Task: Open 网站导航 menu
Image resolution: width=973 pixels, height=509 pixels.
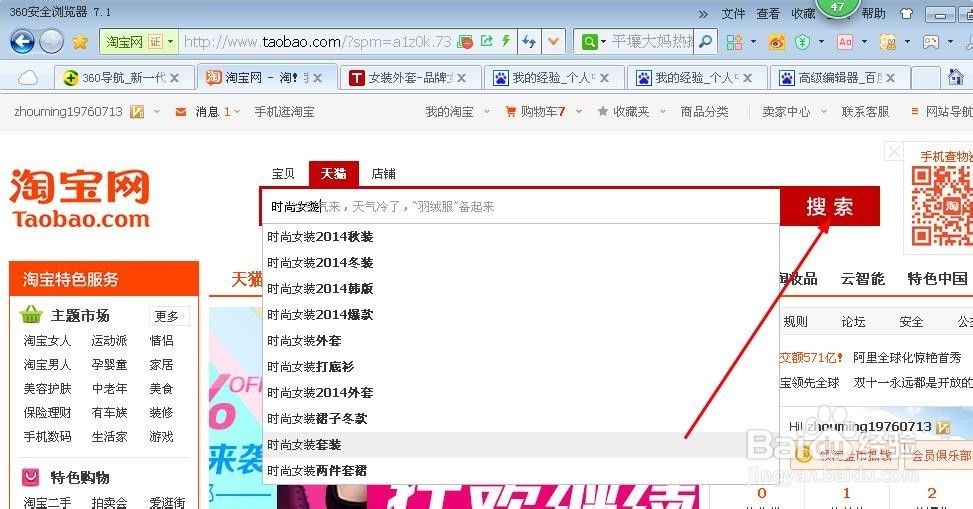Action: (x=941, y=112)
